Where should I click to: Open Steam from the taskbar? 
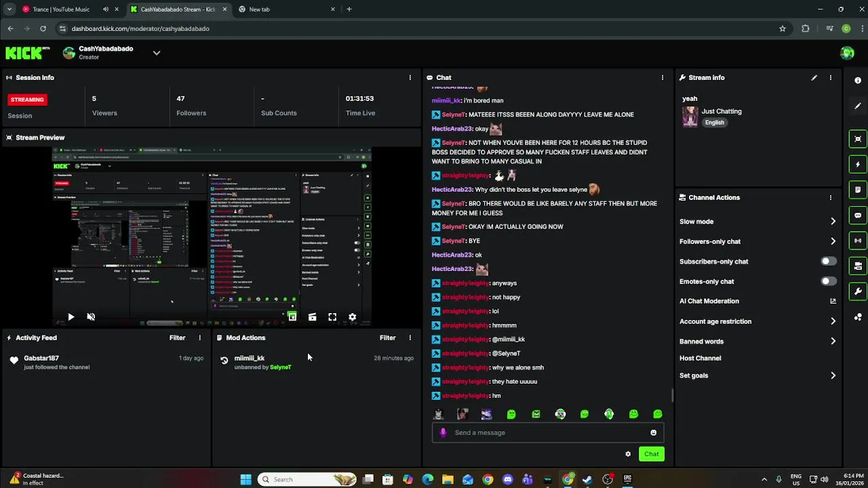click(x=587, y=479)
